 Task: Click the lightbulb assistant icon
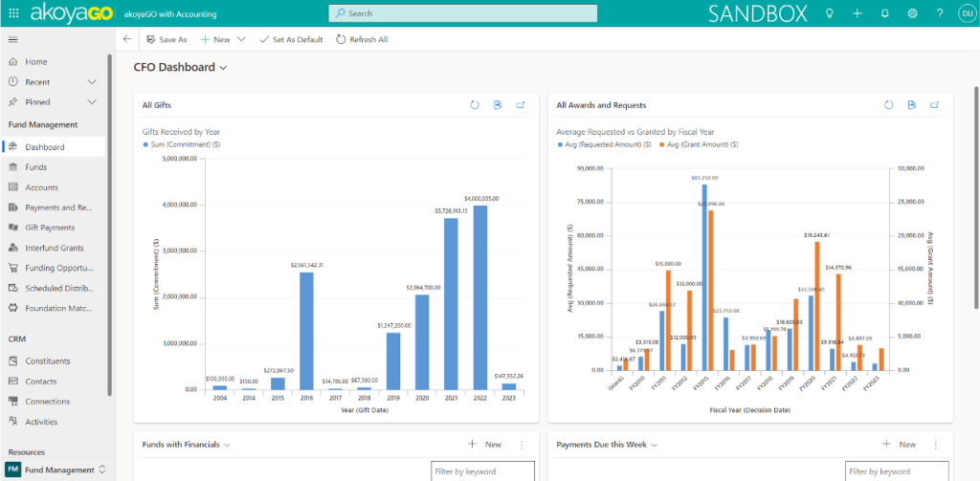pyautogui.click(x=830, y=13)
